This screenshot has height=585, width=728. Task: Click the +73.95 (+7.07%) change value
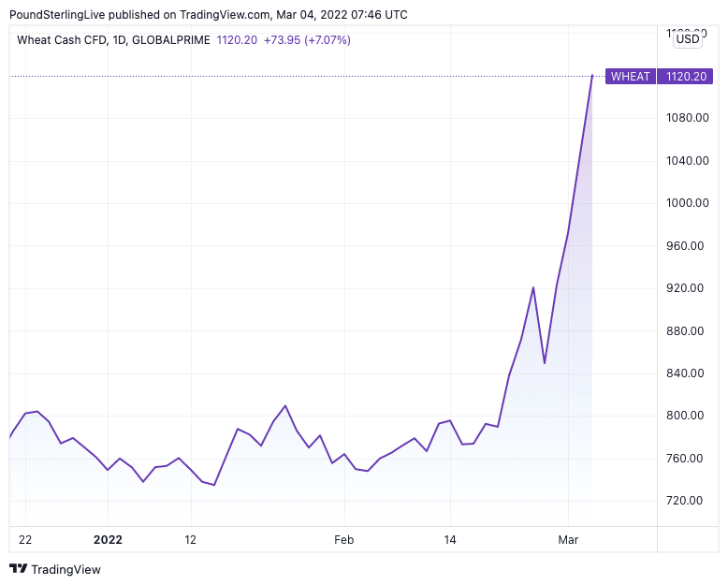pyautogui.click(x=308, y=39)
